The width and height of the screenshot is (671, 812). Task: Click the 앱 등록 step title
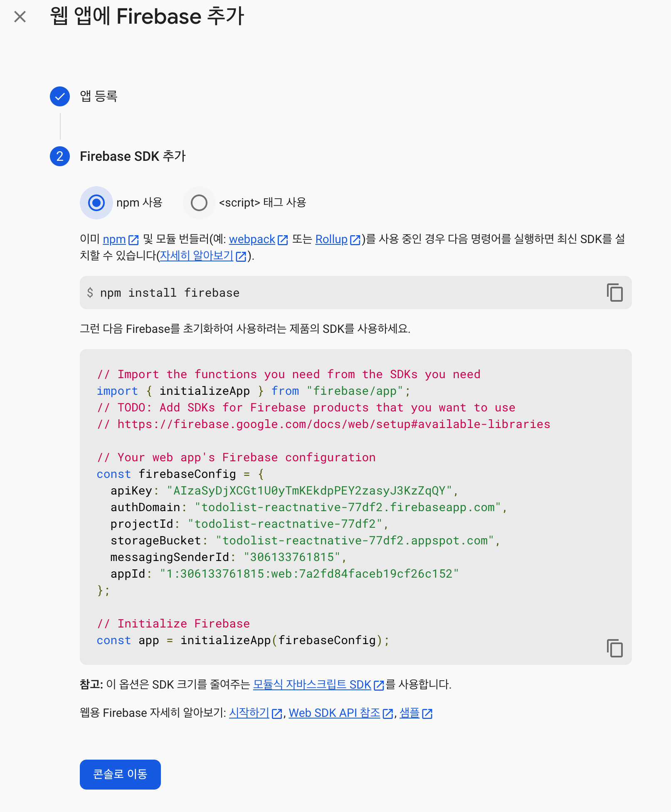[x=99, y=96]
